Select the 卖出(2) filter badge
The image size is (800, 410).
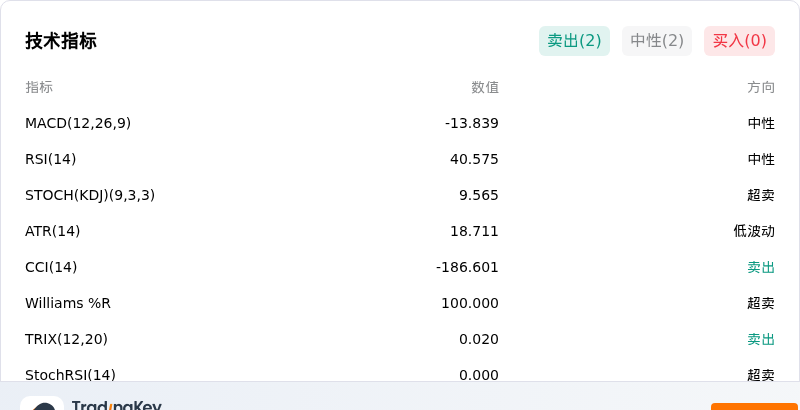tap(574, 41)
